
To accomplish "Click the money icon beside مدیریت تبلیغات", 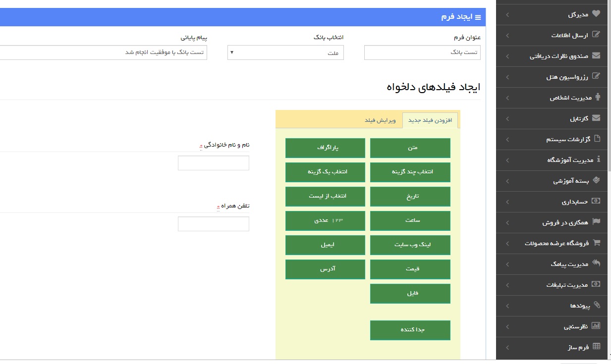I will (x=596, y=285).
